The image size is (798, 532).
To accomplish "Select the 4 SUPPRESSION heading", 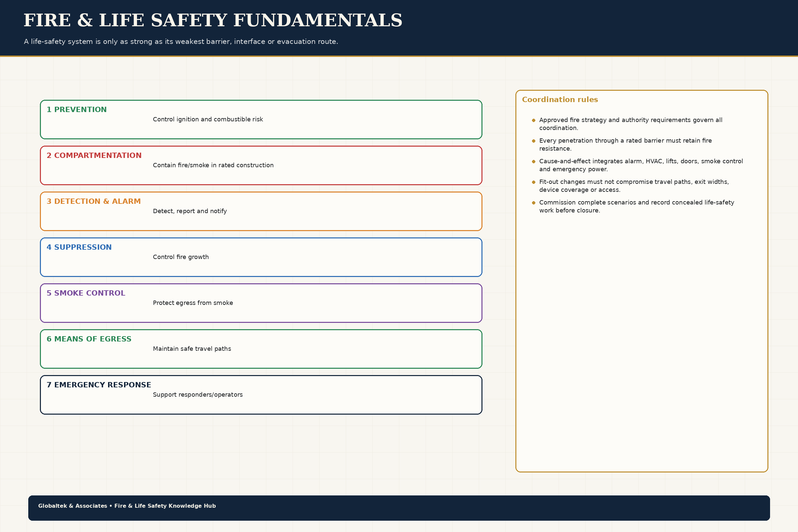I will click(79, 247).
